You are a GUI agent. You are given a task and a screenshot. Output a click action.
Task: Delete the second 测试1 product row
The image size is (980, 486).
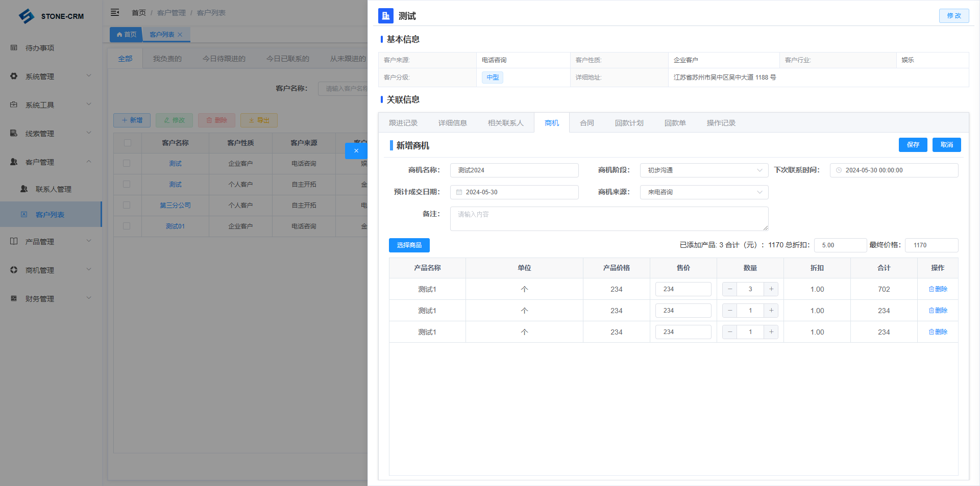coord(938,311)
